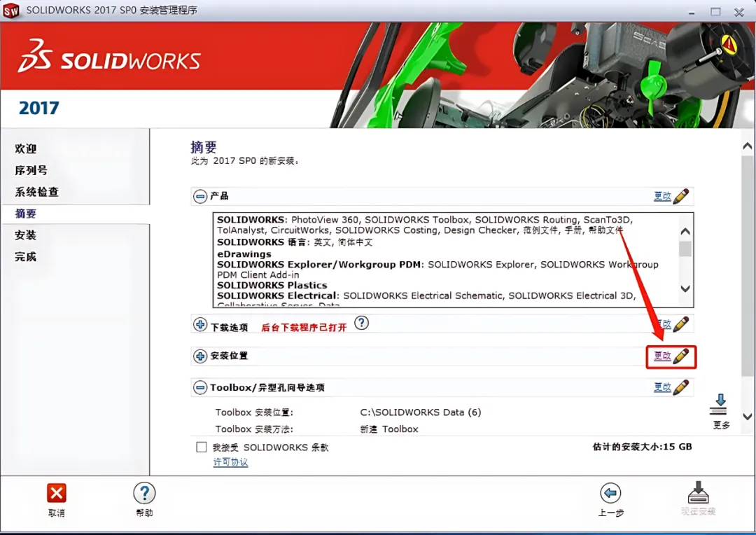Image resolution: width=756 pixels, height=535 pixels.
Task: Click the main page scrollbar thumb
Action: (748, 265)
